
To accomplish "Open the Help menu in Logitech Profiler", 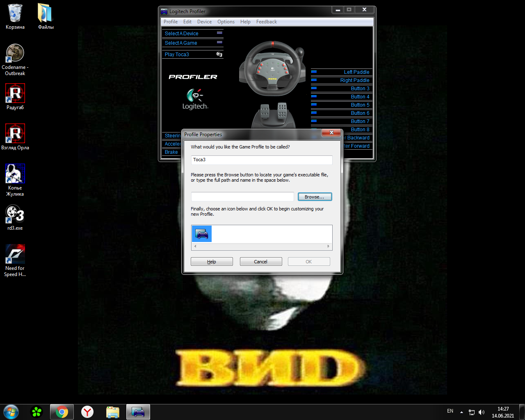I will [x=245, y=22].
